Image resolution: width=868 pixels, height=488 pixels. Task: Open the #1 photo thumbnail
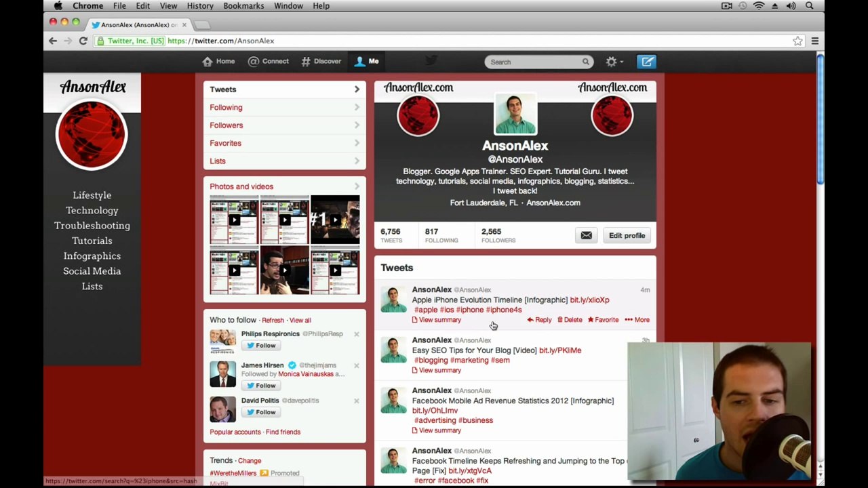click(x=335, y=220)
